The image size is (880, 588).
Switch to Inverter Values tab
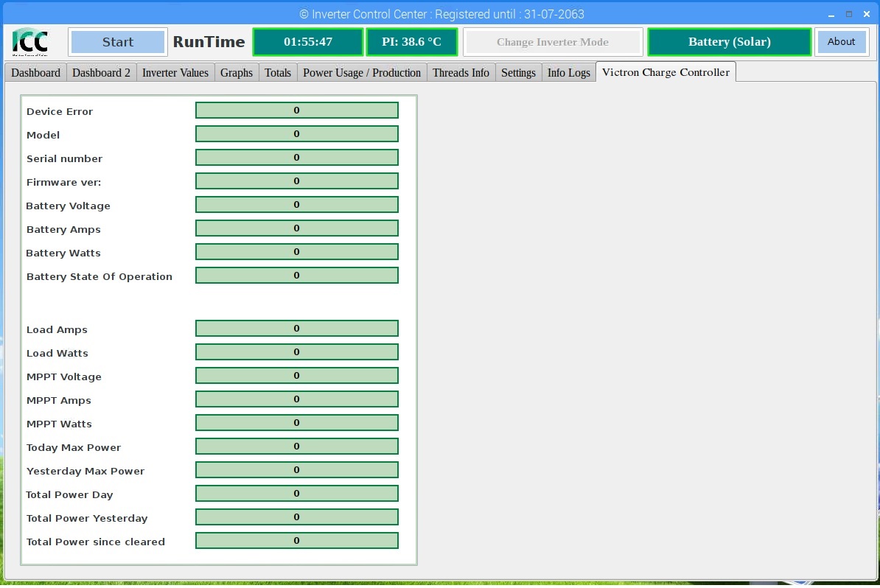(x=175, y=72)
